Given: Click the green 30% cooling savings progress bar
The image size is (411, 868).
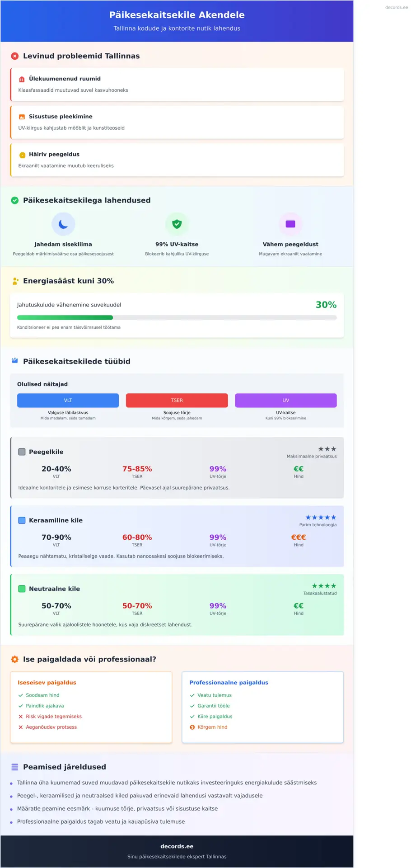Looking at the screenshot, I should pos(65,317).
